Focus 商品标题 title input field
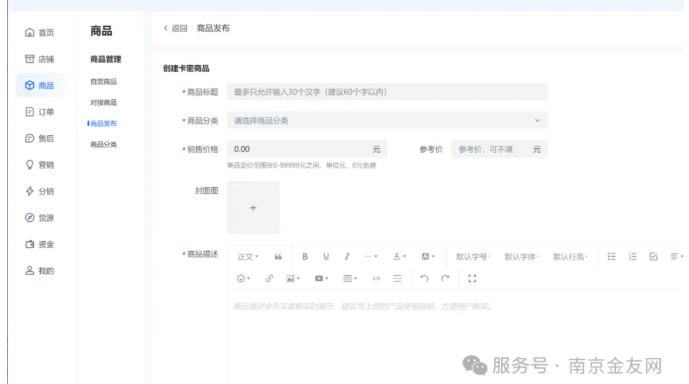Viewport: 689px width, 384px height. click(x=387, y=92)
